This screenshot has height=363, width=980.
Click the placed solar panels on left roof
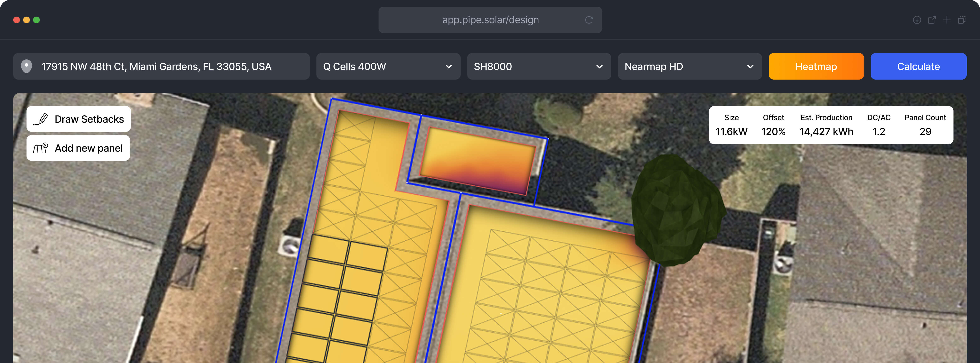[x=337, y=299]
